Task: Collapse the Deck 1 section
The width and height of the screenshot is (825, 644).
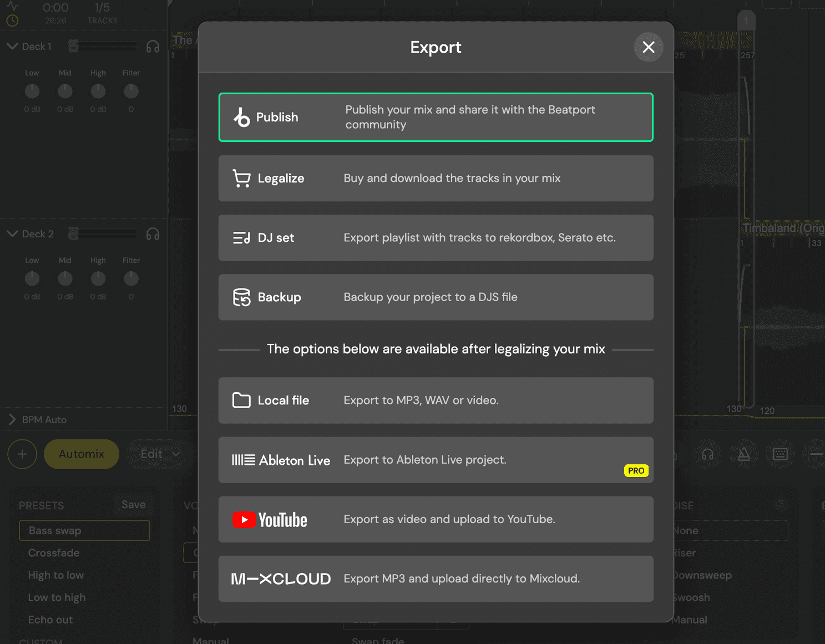Action: coord(12,47)
